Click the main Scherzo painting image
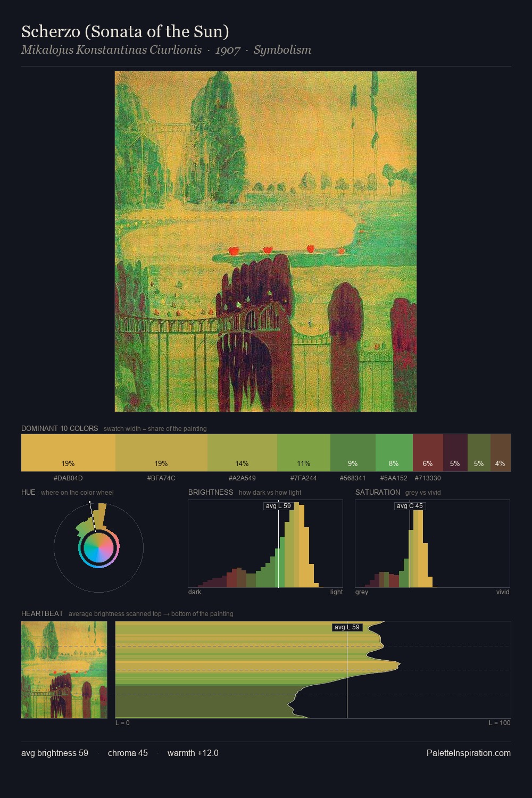 click(x=265, y=242)
